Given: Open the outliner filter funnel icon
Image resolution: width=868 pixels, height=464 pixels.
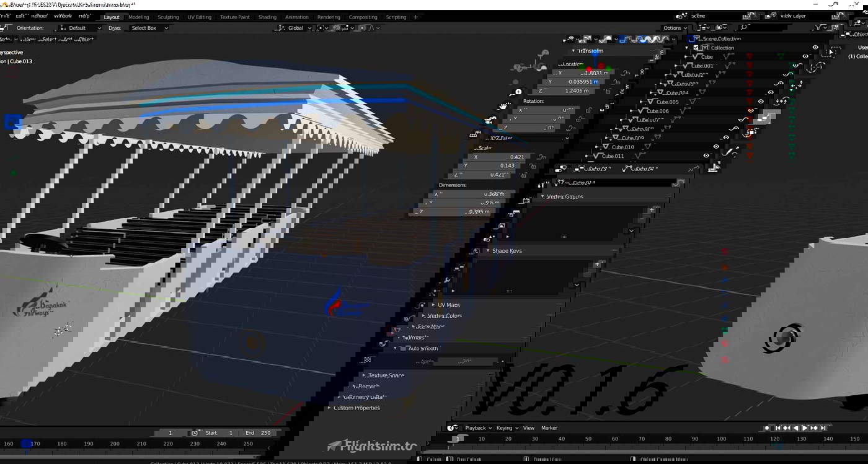Looking at the screenshot, I should pos(819,27).
